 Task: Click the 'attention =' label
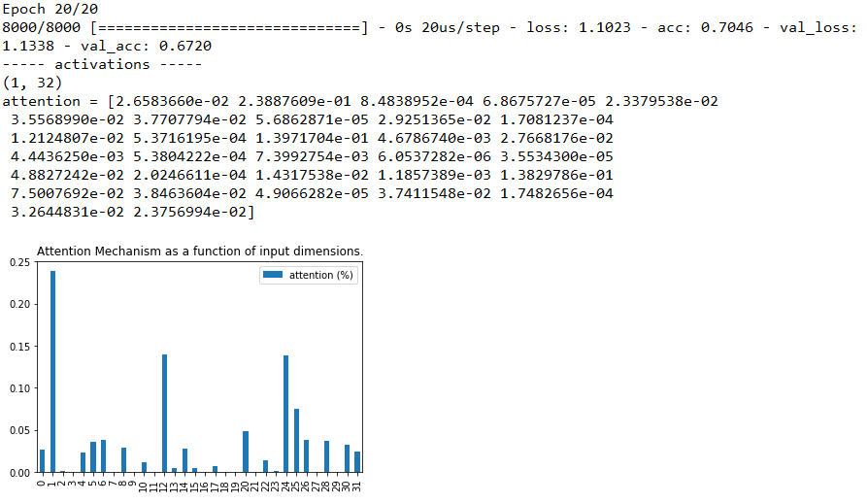[x=50, y=101]
